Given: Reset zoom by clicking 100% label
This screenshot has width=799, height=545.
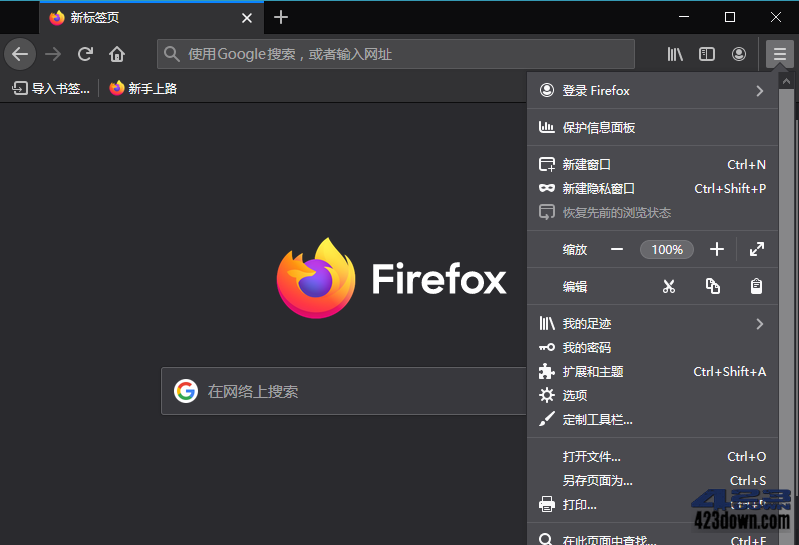Looking at the screenshot, I should [667, 249].
